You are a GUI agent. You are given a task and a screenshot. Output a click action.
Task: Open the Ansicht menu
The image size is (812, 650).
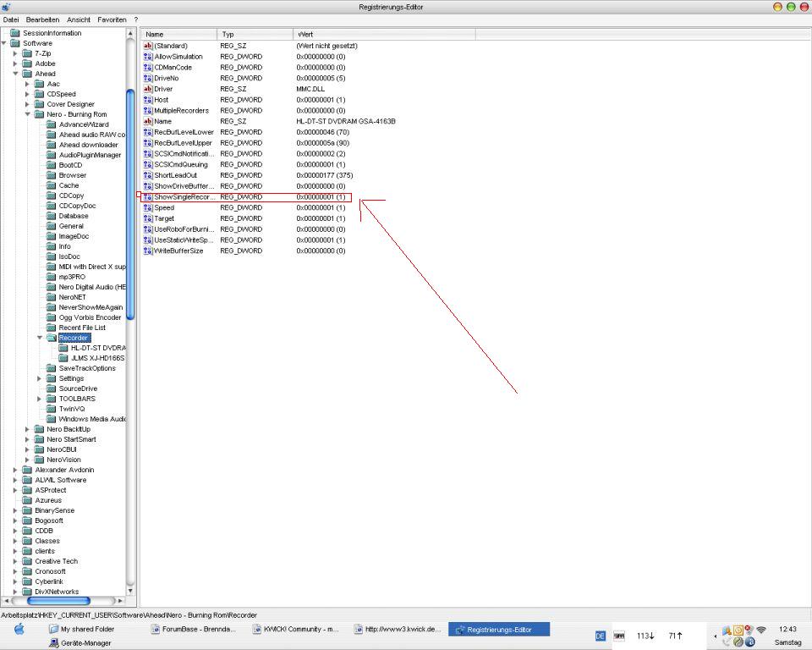(x=79, y=19)
